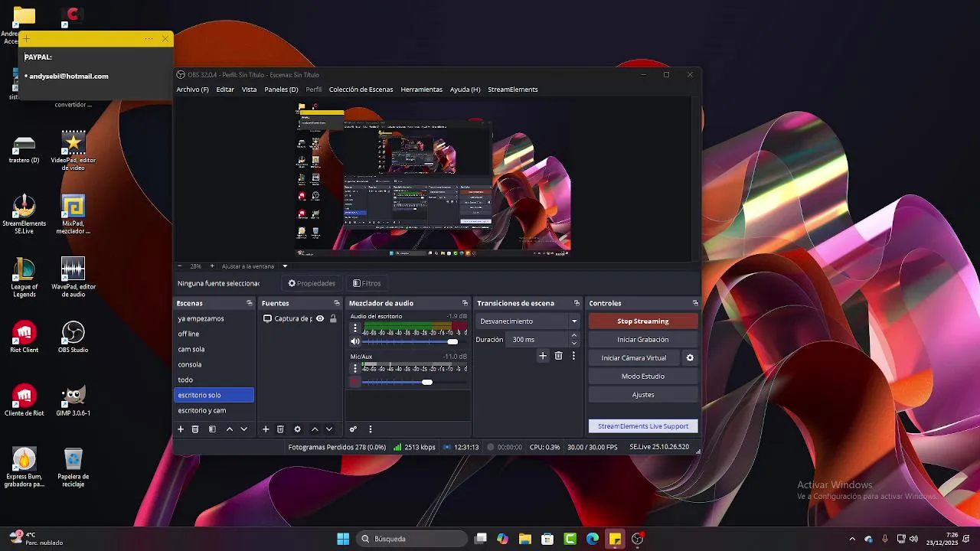Increase transition duration with up arrow
Screen dimensions: 980x551
574,336
